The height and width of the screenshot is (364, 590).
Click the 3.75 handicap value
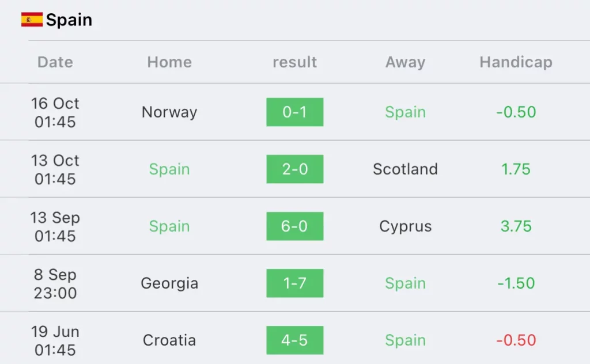[x=516, y=226]
